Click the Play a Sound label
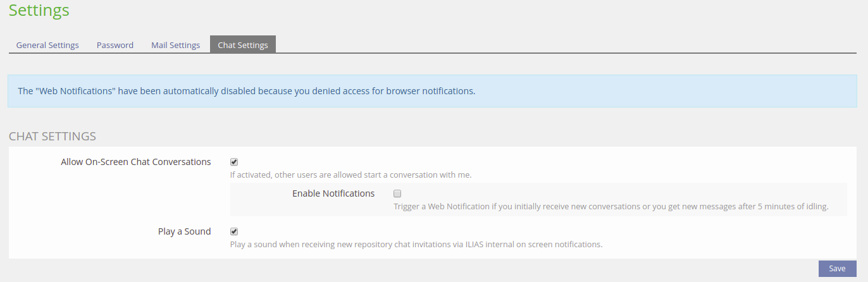This screenshot has width=868, height=282. click(x=184, y=231)
